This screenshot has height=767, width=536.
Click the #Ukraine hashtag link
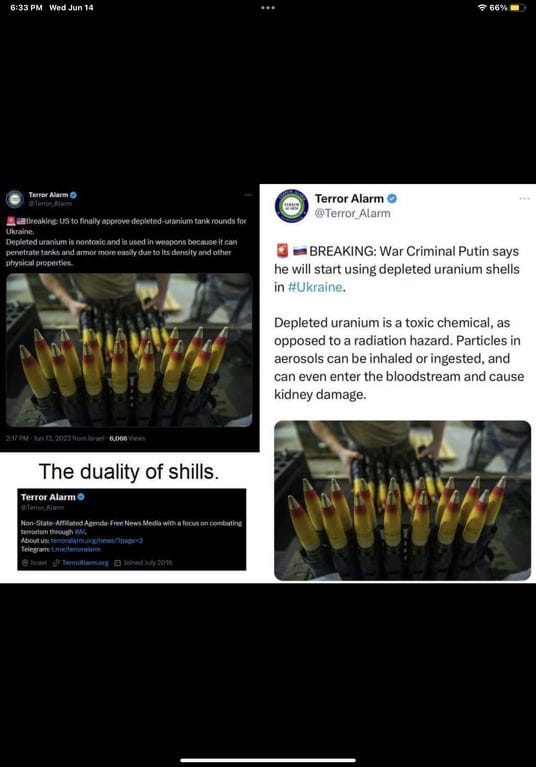[315, 287]
